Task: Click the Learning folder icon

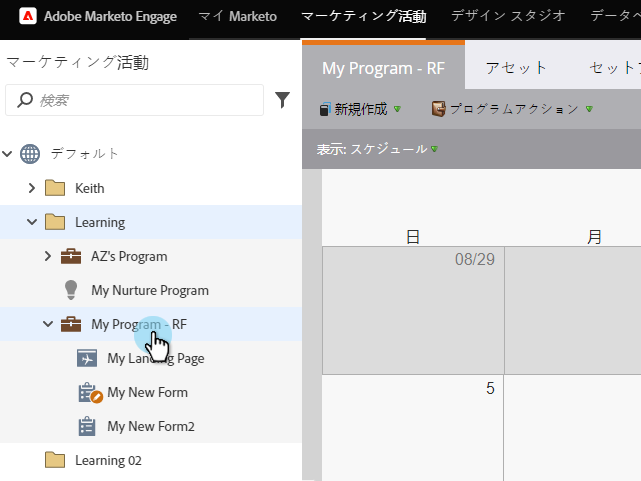Action: [55, 222]
